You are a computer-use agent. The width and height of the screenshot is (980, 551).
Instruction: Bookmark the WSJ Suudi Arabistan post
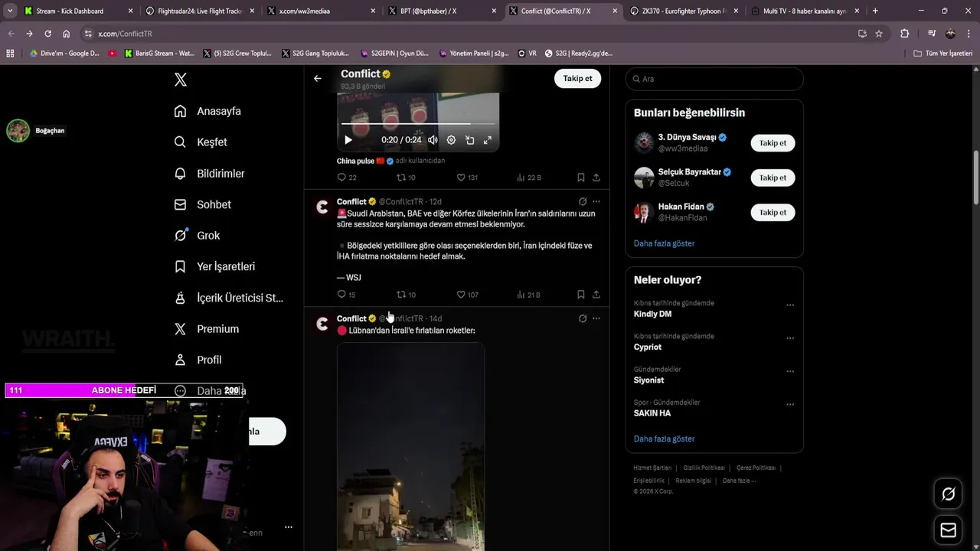581,295
